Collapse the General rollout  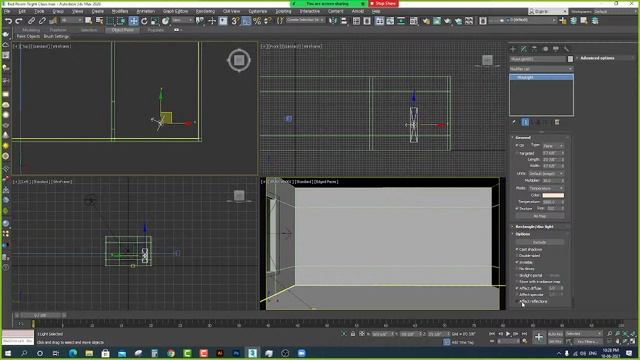523,138
